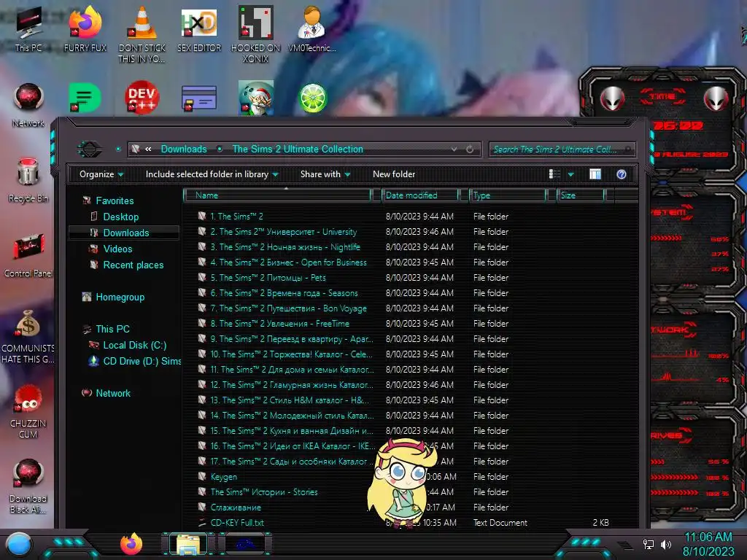The width and height of the screenshot is (747, 560).
Task: Open the FURRY FUX Firefox shortcut
Action: [x=85, y=28]
